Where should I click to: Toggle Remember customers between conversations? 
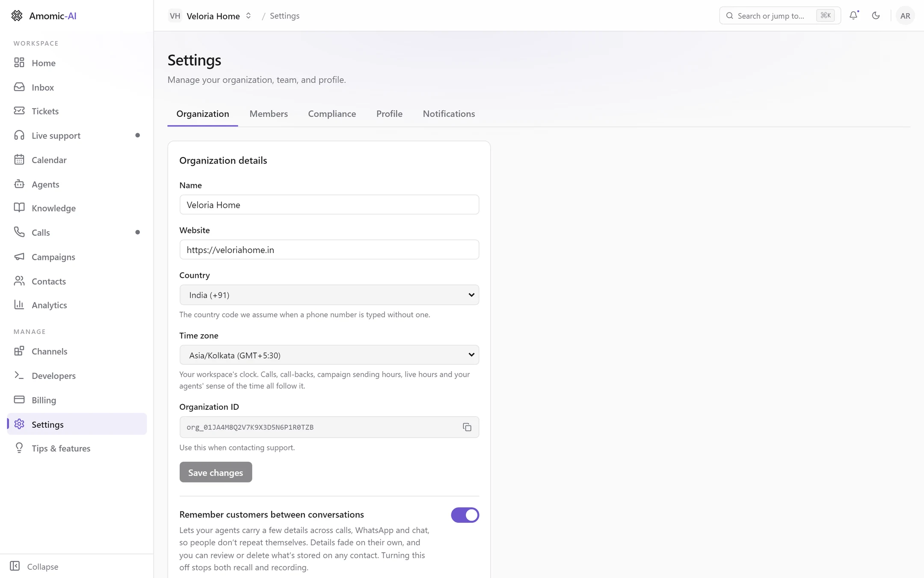[x=465, y=515]
